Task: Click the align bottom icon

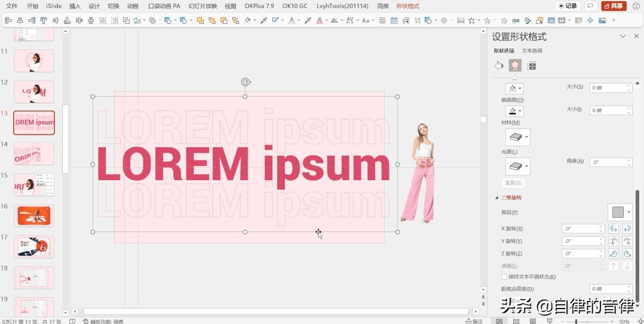Action: (67, 20)
